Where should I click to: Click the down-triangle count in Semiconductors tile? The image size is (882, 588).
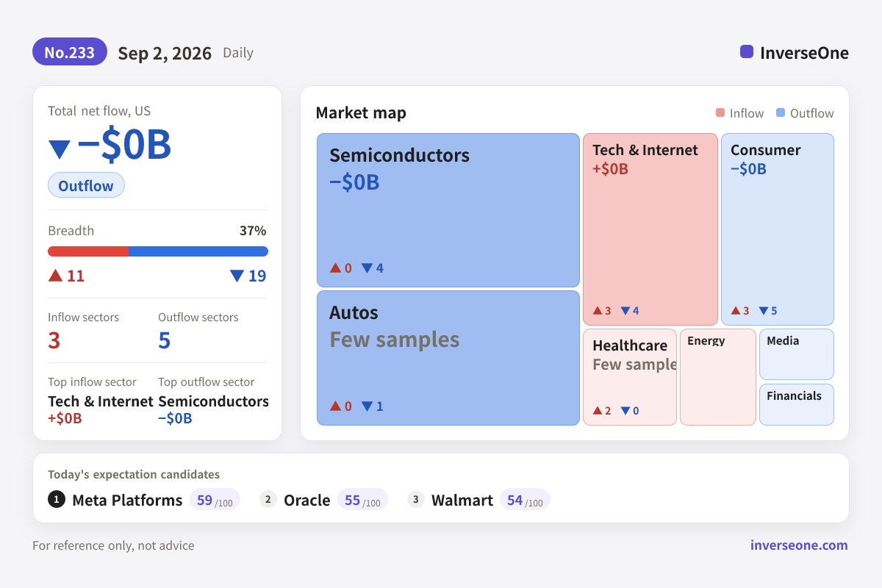tap(372, 268)
